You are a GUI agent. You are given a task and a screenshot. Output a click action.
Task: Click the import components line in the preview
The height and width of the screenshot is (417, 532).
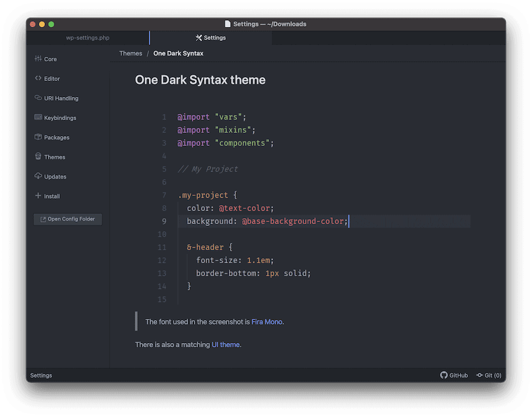pos(225,143)
